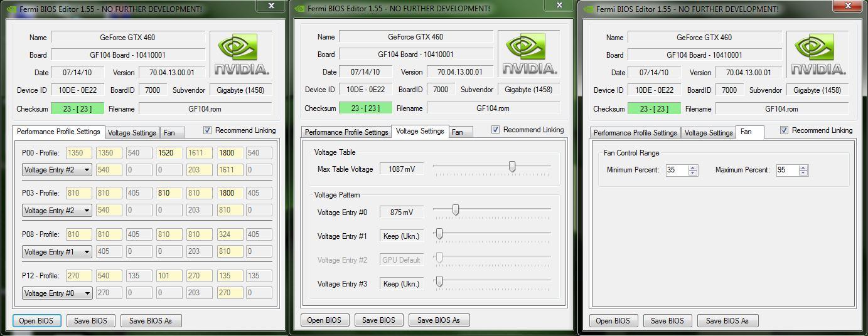
Task: Click Device ID 10DE - 0E22 in right window
Action: (x=653, y=90)
